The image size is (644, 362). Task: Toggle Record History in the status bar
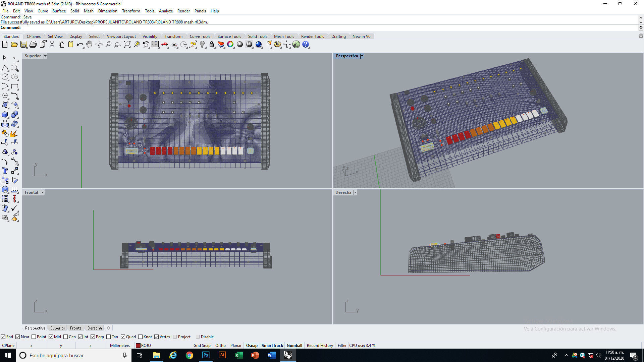point(320,346)
